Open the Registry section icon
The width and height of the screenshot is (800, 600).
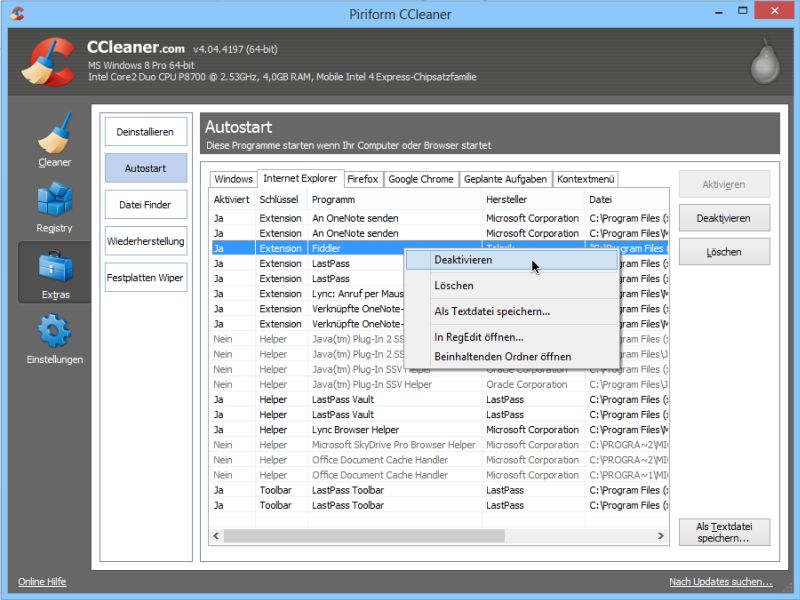pos(54,199)
